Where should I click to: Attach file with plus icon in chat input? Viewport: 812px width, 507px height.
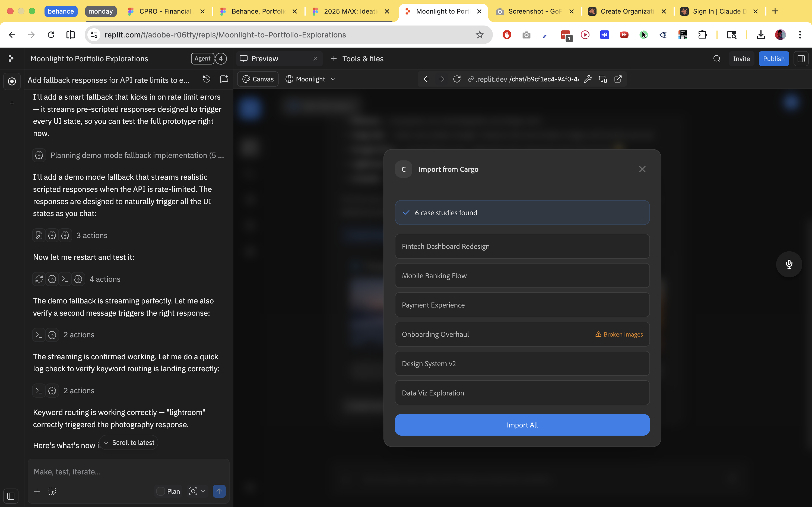point(37,491)
